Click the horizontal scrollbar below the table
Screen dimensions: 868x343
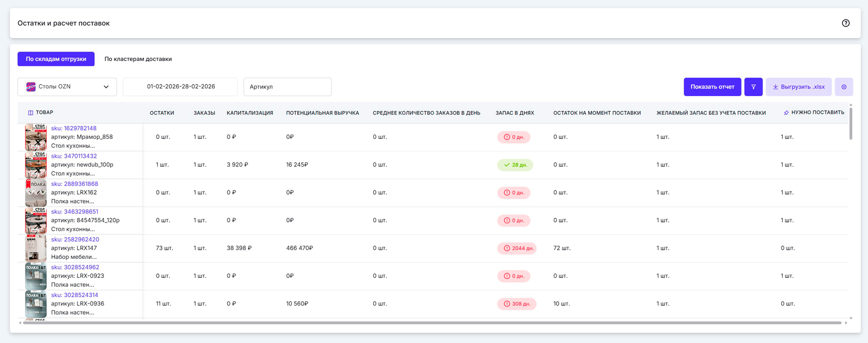[x=431, y=323]
